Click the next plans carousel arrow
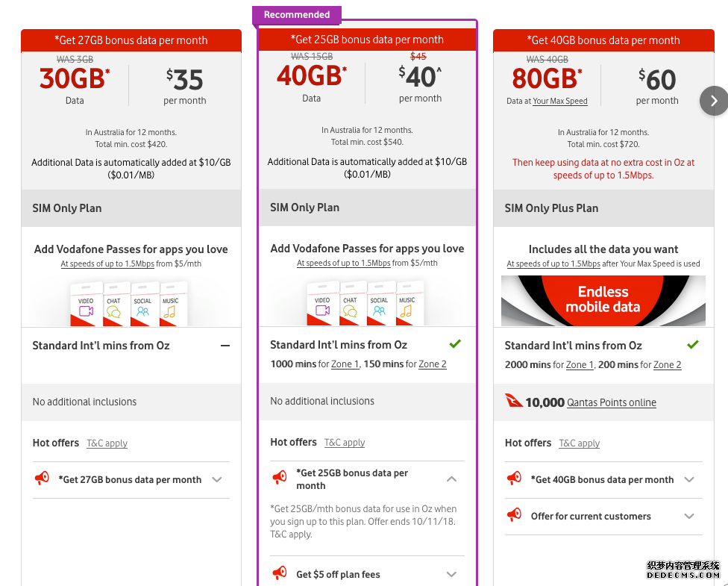 pos(714,100)
